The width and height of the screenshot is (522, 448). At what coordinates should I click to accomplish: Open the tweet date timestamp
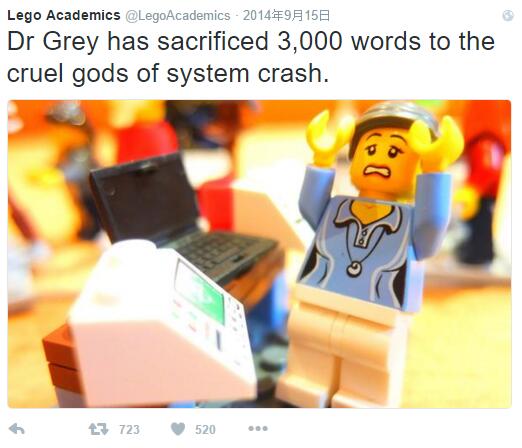coord(286,16)
